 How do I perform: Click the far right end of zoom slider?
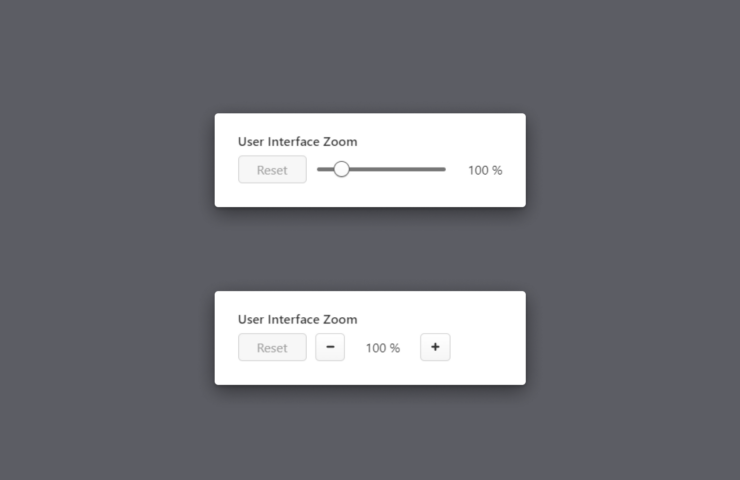click(x=444, y=169)
